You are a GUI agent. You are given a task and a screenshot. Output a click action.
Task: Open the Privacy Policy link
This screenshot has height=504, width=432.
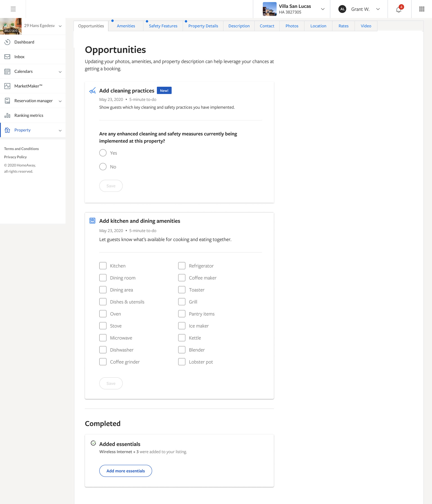pyautogui.click(x=15, y=157)
